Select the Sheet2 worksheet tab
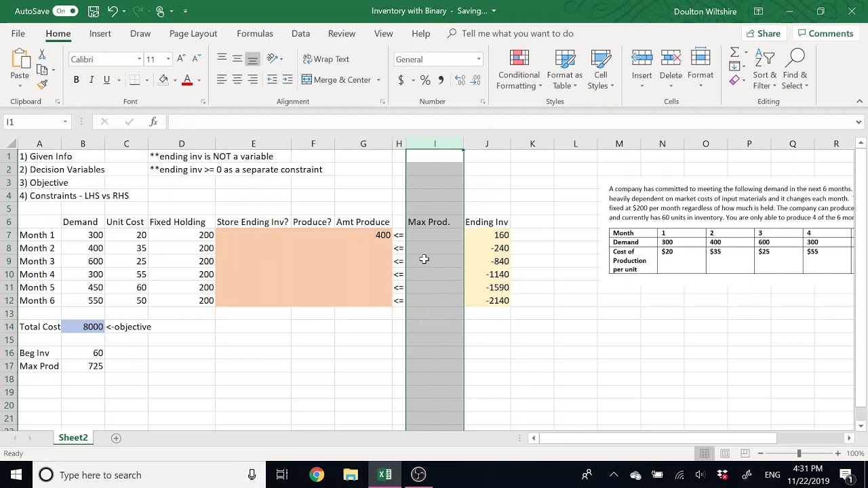 (73, 438)
